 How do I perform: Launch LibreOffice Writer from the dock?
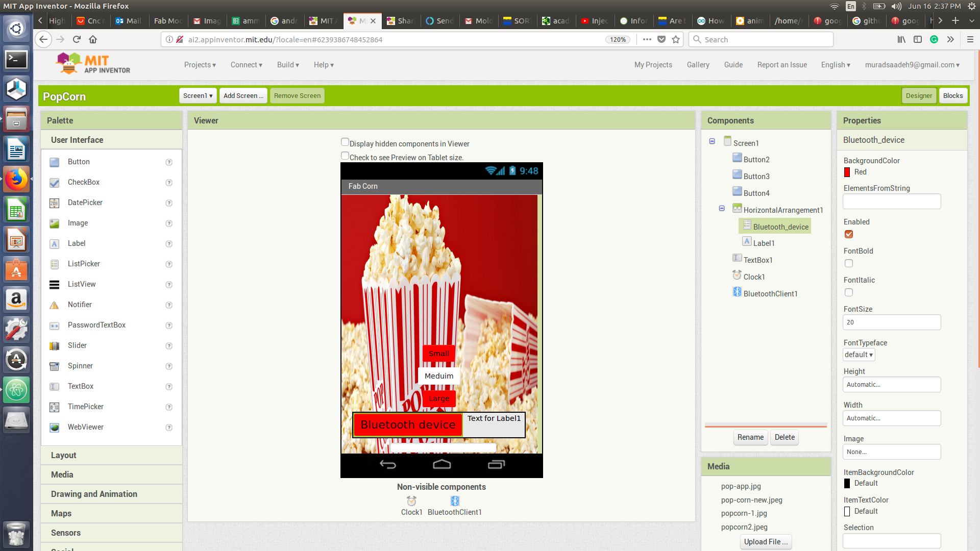point(16,149)
